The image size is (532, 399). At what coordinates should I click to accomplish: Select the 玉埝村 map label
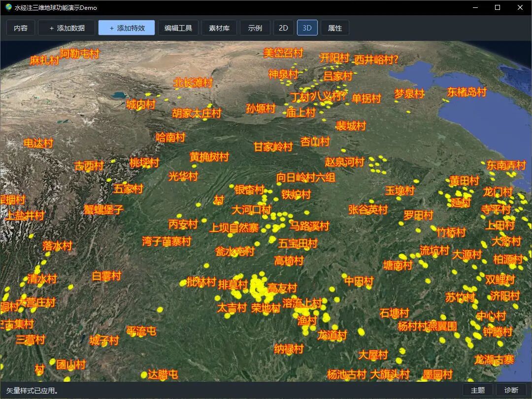tap(399, 190)
